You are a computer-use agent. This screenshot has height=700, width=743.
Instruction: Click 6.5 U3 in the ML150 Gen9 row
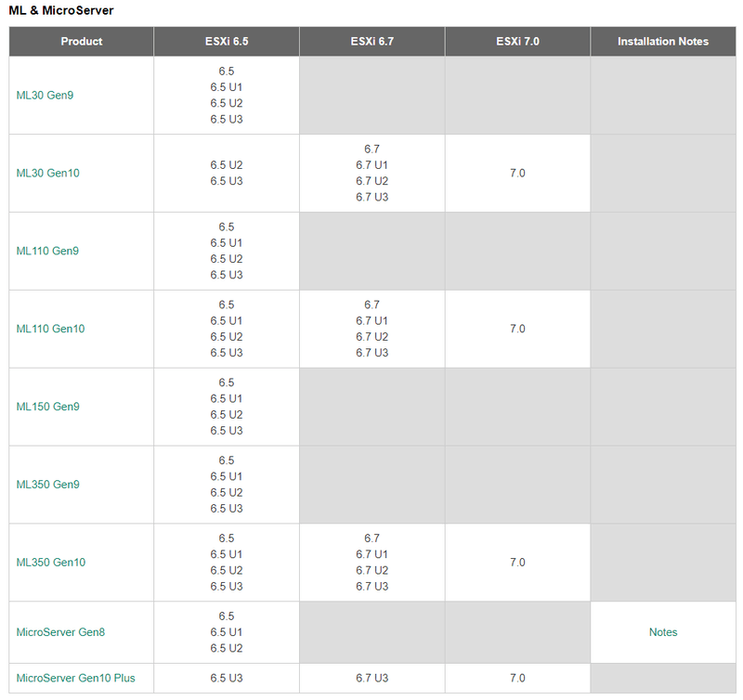(227, 431)
